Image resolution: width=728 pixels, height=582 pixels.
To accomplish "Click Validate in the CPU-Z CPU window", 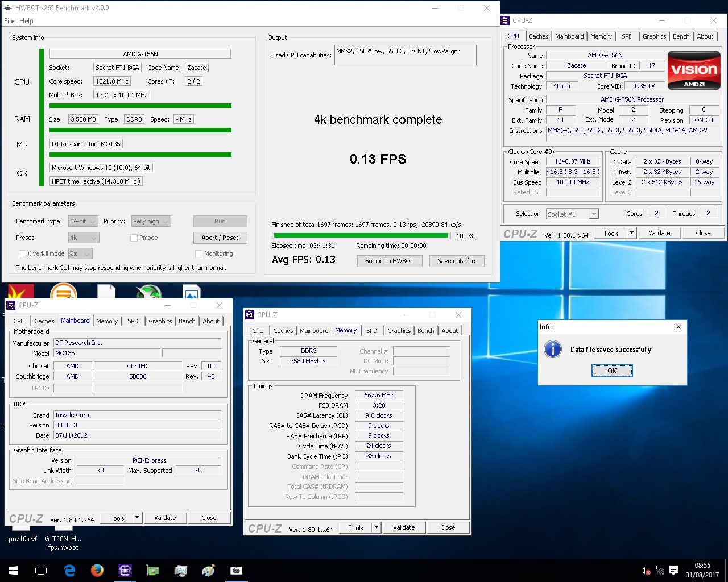I will click(x=659, y=233).
